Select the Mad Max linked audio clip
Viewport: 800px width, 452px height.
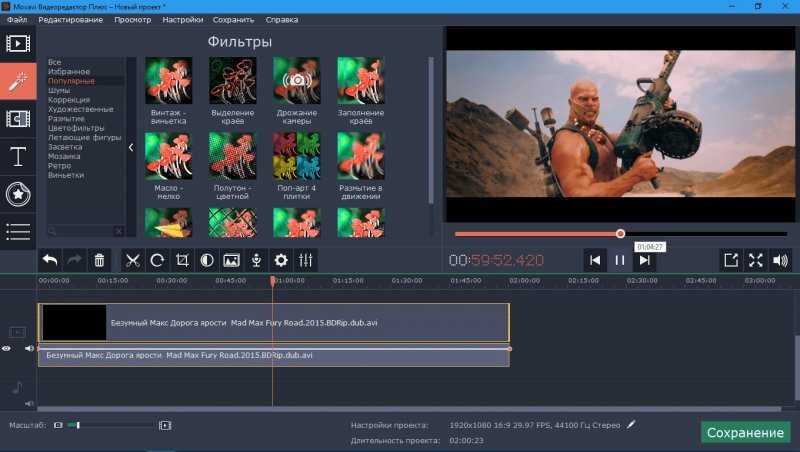[273, 357]
